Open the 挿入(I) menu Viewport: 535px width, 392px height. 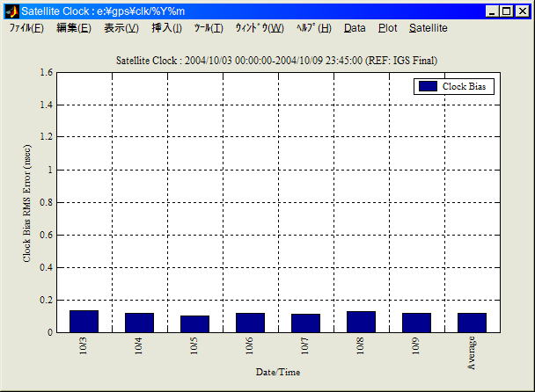[x=166, y=28]
